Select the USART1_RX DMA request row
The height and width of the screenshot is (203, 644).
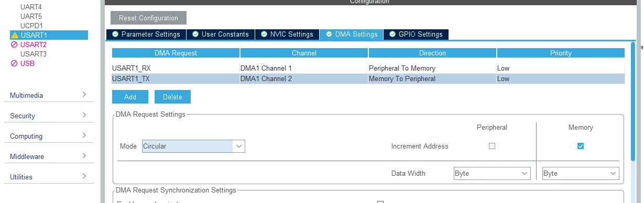pos(368,68)
